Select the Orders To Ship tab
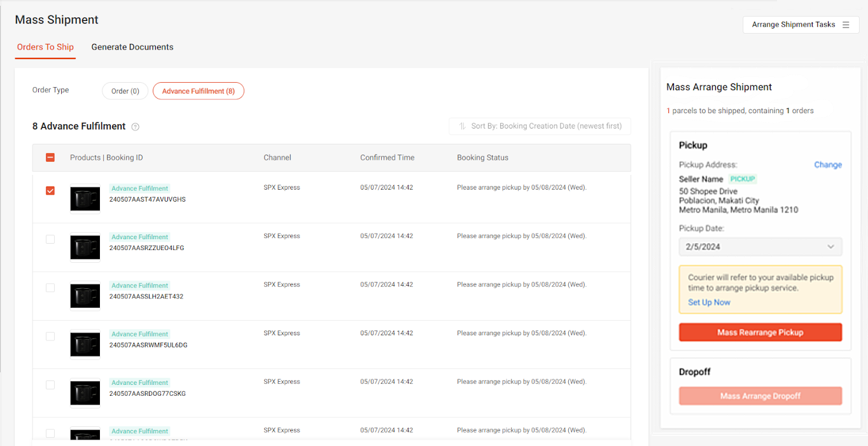Image resolution: width=868 pixels, height=446 pixels. tap(45, 46)
